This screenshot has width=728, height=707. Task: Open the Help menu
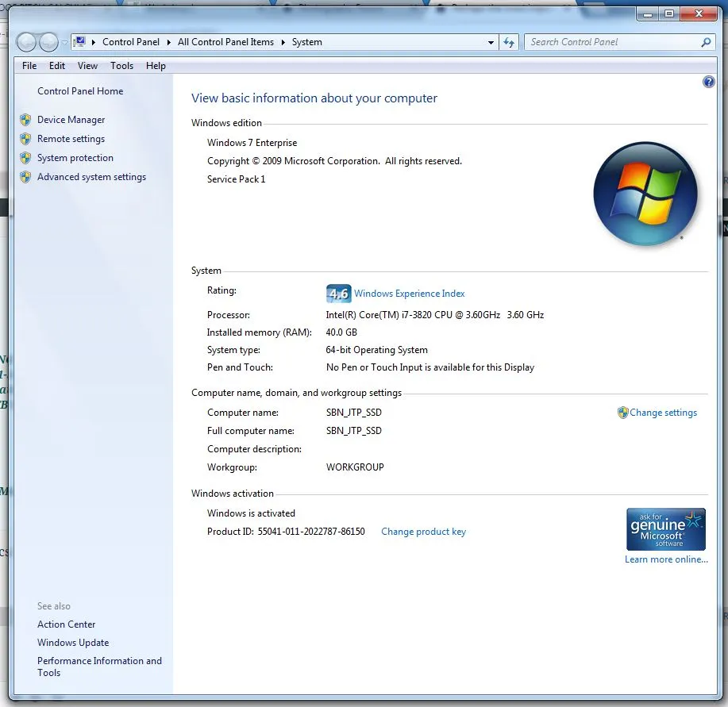tap(156, 66)
